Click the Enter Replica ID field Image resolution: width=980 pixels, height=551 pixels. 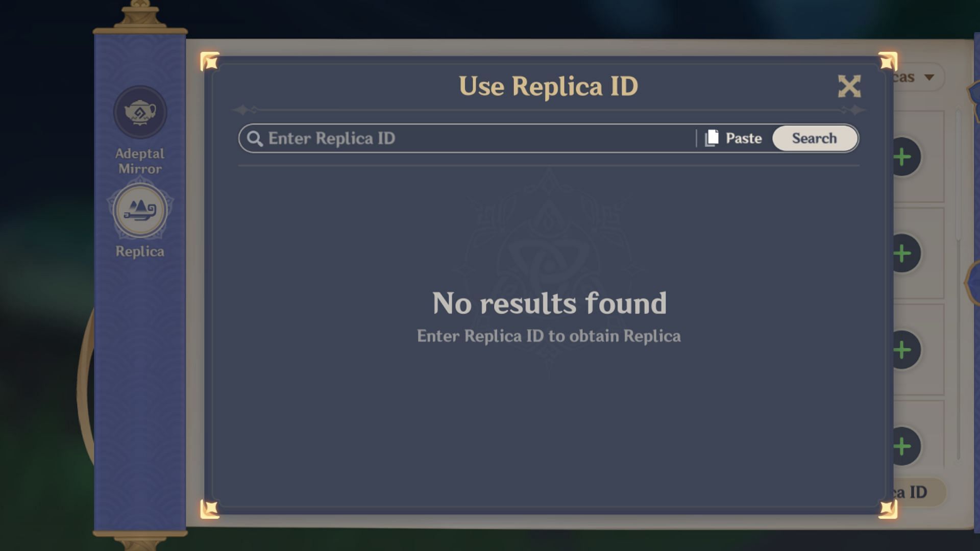(471, 138)
